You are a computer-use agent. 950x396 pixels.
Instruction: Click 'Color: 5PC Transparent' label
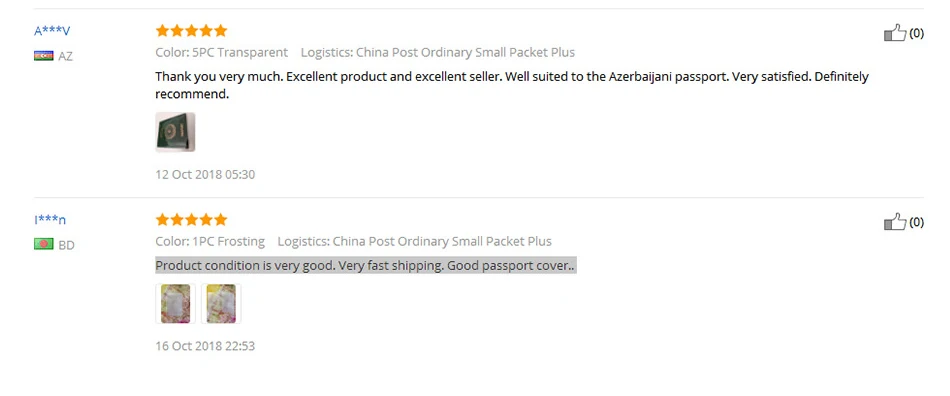click(x=222, y=52)
